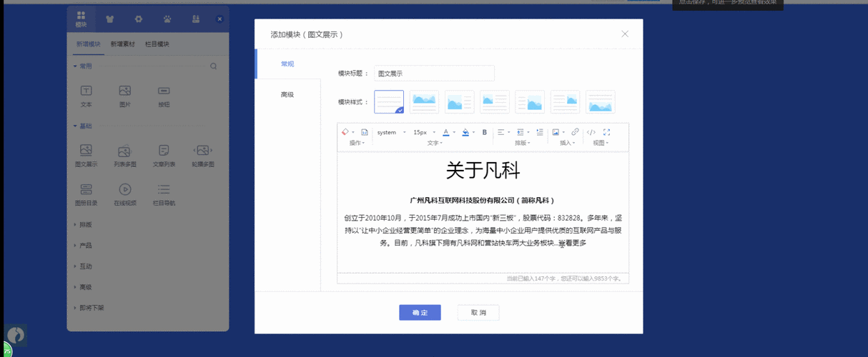Screen dimensions: 868x357
Task: Switch to the 栏目模块 tab
Action: 157,44
